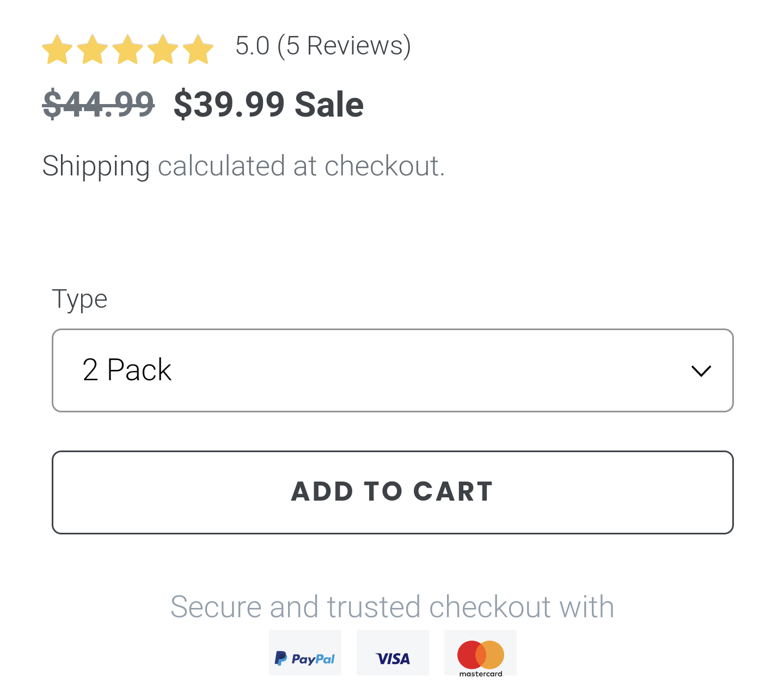Screen dimensions: 784x700
Task: Click the Secure and trusted checkout text
Action: (x=392, y=607)
